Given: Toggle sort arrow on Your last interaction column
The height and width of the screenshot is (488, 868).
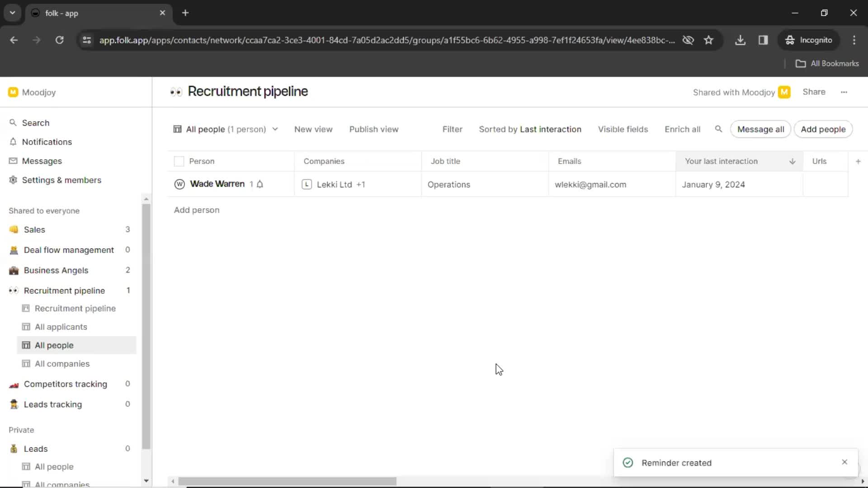Looking at the screenshot, I should (792, 161).
